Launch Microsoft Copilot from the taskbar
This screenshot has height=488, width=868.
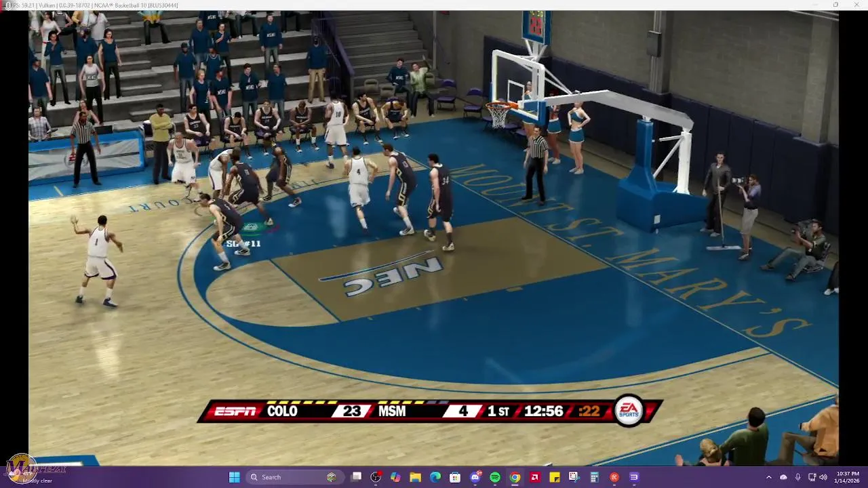coord(395,477)
